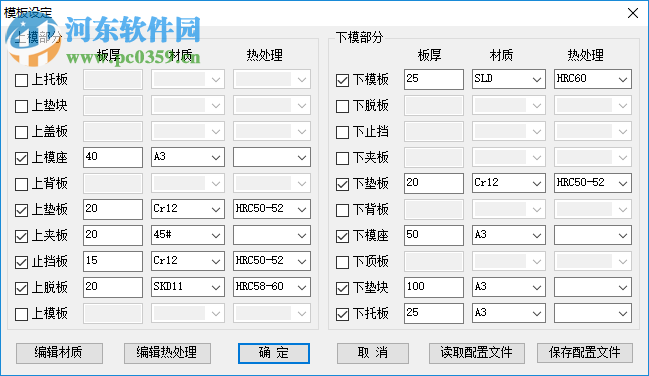This screenshot has width=649, height=376.
Task: Open 止挡板 material dropdown showing Cr12
Action: pos(188,261)
